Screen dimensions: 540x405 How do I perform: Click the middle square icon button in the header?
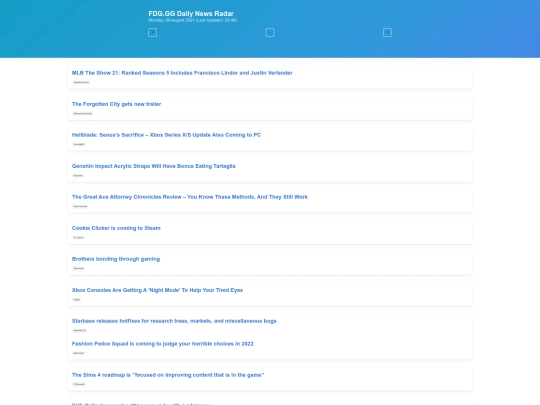click(x=270, y=32)
